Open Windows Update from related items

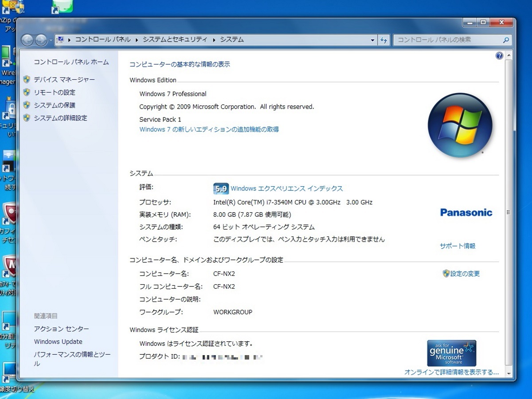[58, 341]
